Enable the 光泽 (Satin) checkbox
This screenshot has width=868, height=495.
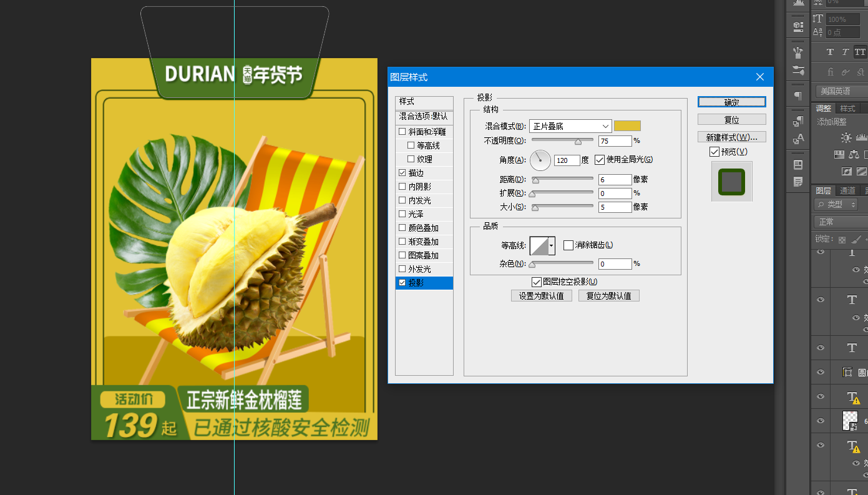[x=402, y=214]
